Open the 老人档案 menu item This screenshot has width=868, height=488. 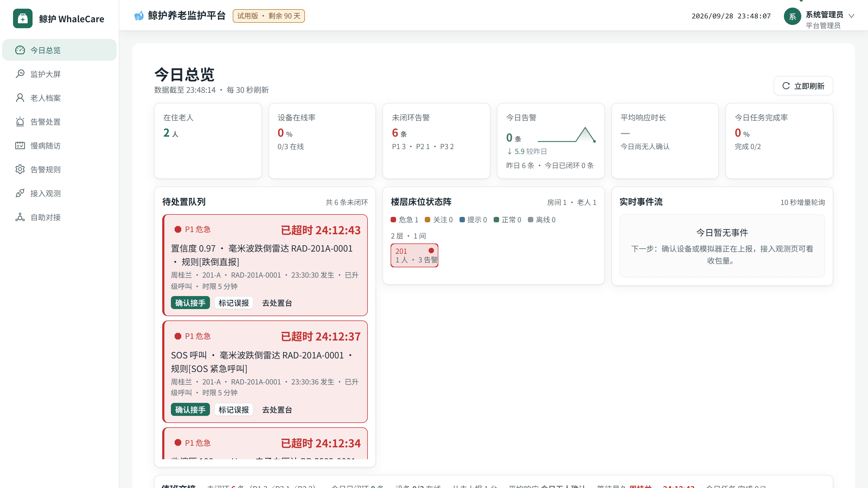pyautogui.click(x=59, y=98)
